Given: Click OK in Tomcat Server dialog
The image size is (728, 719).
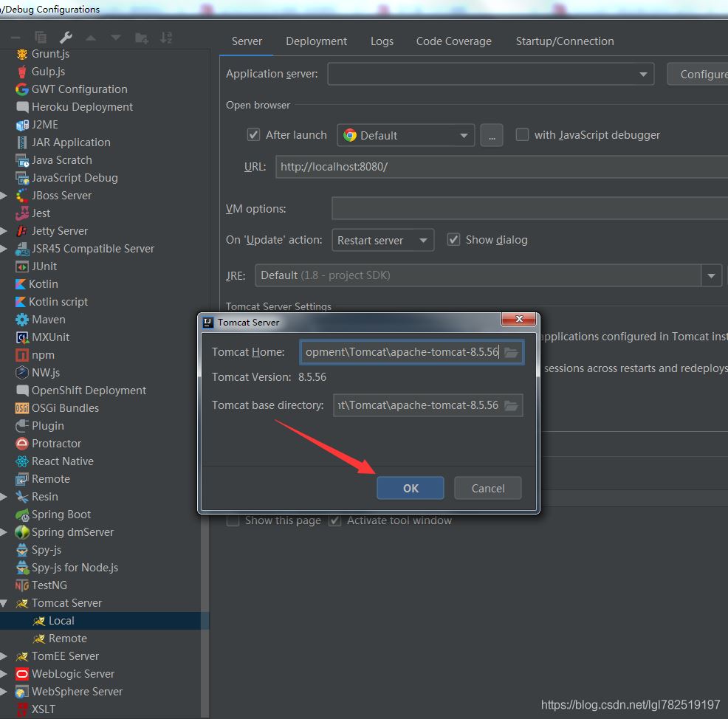Looking at the screenshot, I should pyautogui.click(x=411, y=488).
